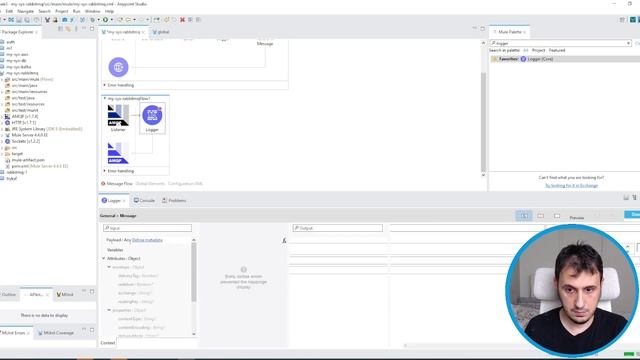The height and width of the screenshot is (360, 640).
Task: Collapse the properties object node
Action: [x=109, y=310]
